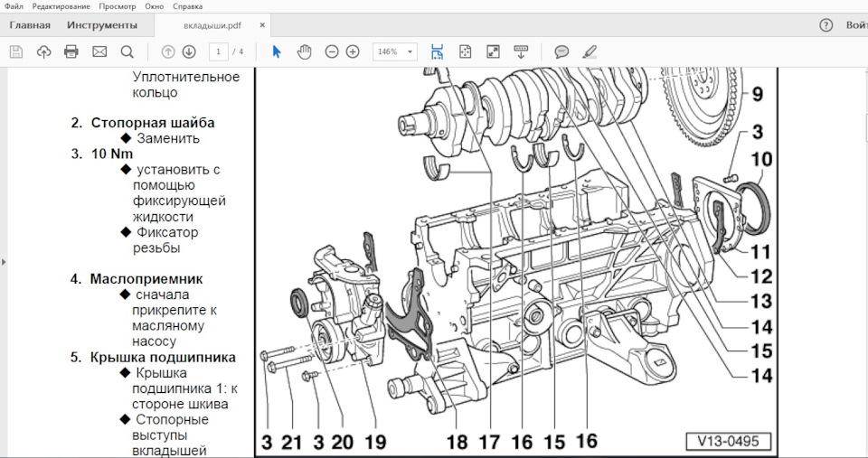
Task: Open the Просмотр menu
Action: click(118, 6)
